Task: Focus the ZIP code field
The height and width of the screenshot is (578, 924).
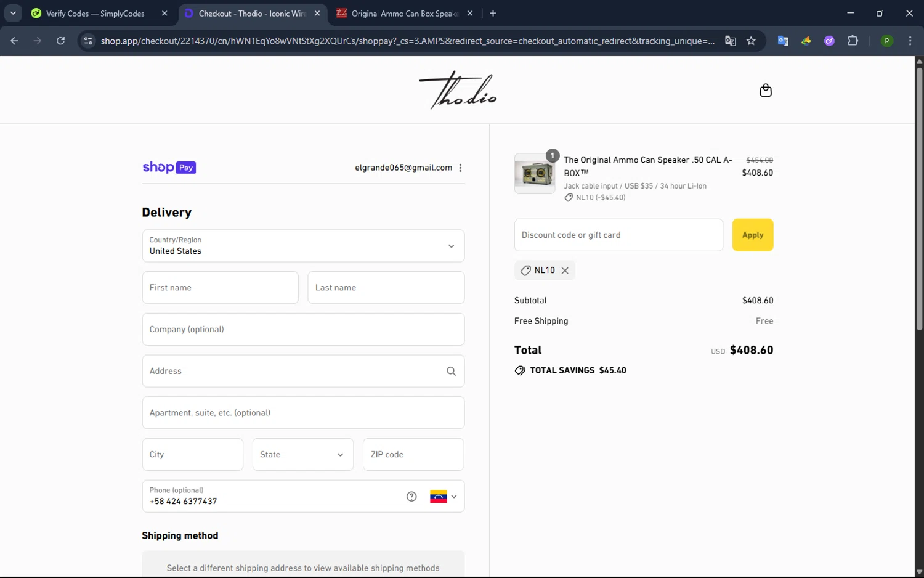Action: pyautogui.click(x=413, y=455)
